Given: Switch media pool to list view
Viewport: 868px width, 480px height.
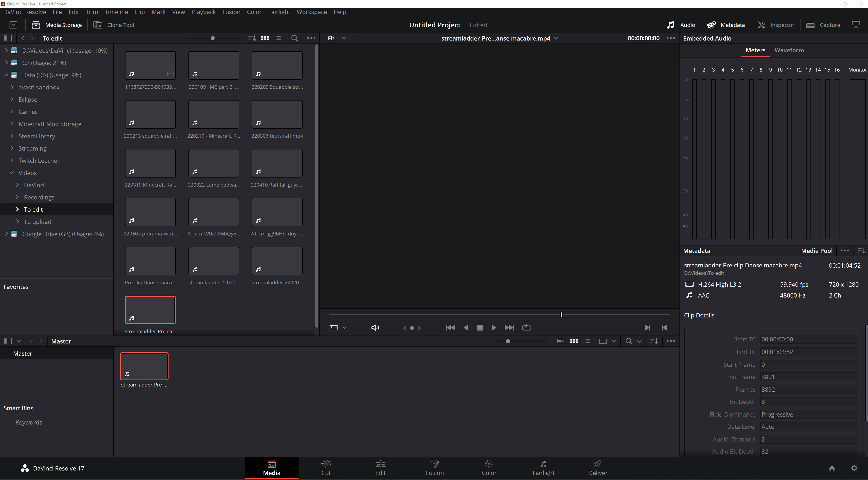Looking at the screenshot, I should [x=587, y=341].
